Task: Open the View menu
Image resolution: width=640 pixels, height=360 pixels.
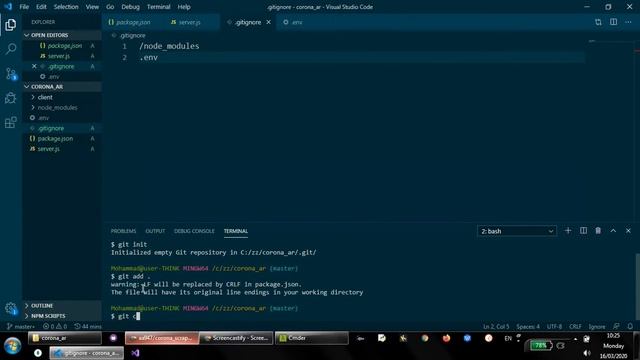Action: [92, 7]
